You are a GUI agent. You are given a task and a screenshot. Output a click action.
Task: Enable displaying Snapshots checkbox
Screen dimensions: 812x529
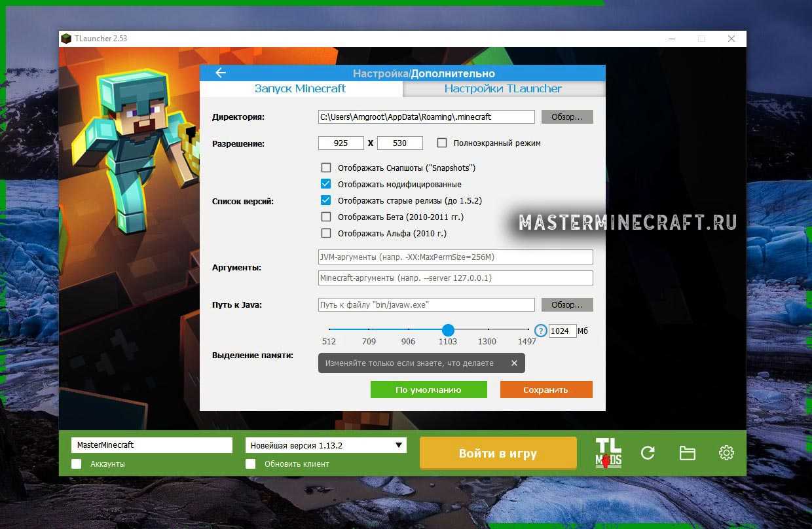326,168
